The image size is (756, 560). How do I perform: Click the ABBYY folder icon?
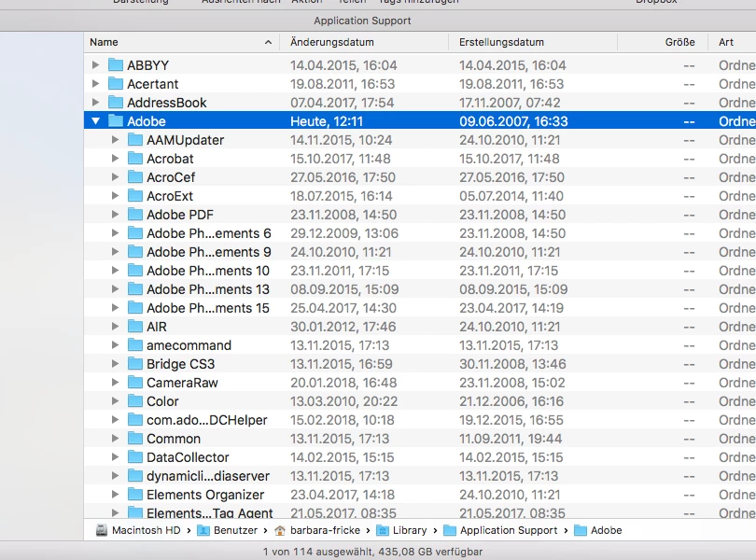click(x=116, y=64)
